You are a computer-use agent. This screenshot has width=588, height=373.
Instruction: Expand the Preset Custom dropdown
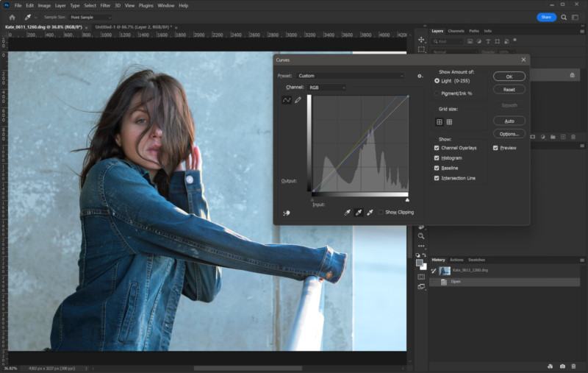tap(351, 76)
